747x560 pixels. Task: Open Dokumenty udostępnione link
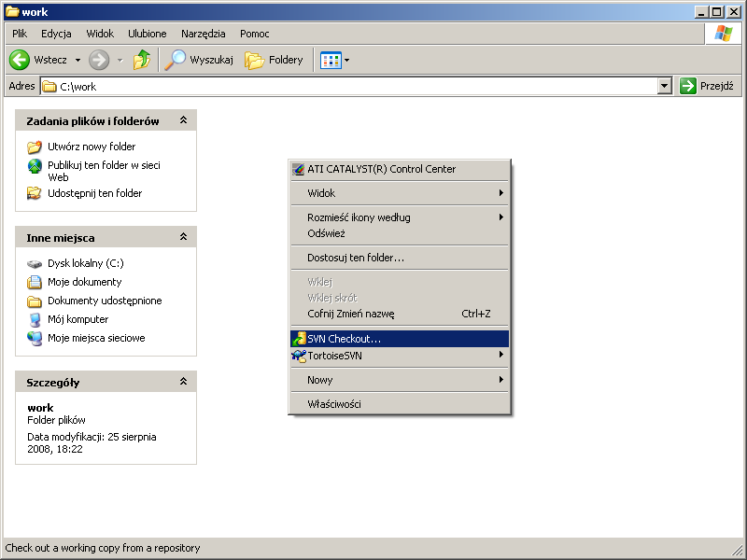105,301
